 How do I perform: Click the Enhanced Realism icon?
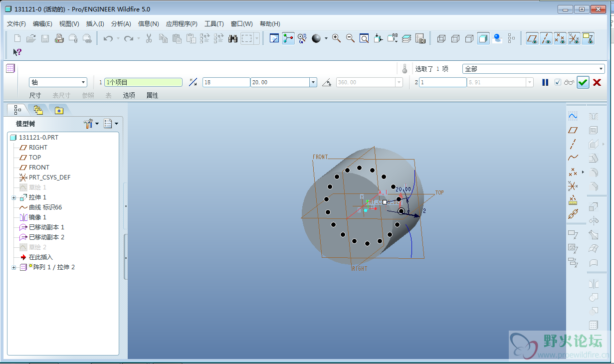click(497, 38)
